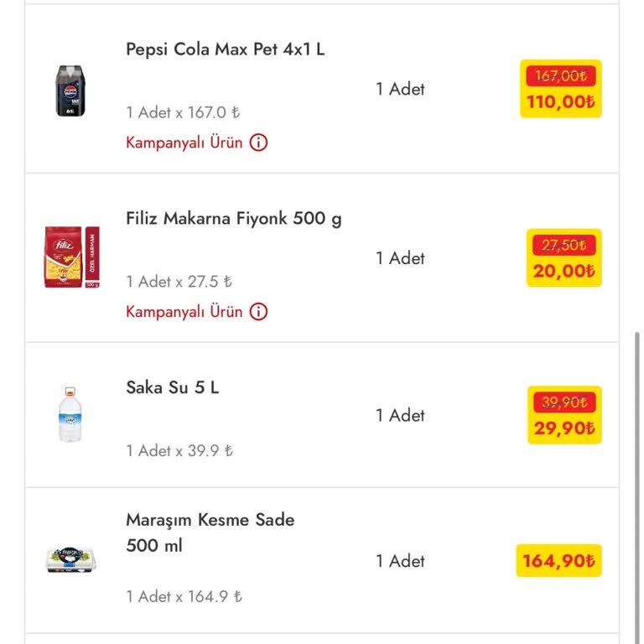Open Filiz Makarna package image

point(72,257)
